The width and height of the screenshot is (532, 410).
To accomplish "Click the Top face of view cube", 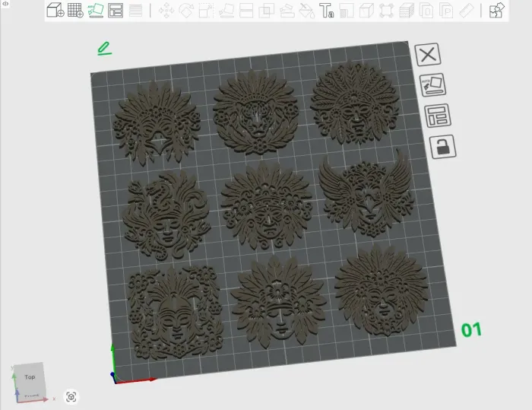I will 30,377.
